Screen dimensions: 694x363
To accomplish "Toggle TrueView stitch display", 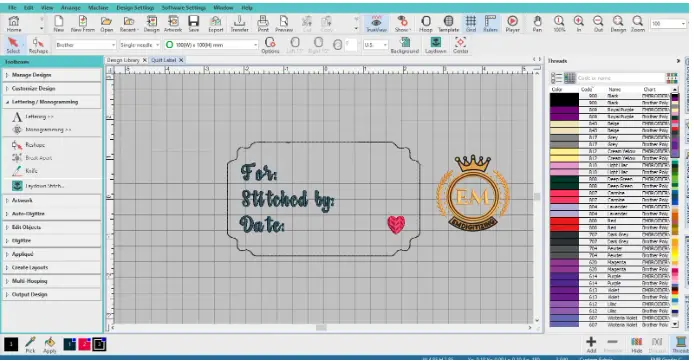I will [376, 23].
